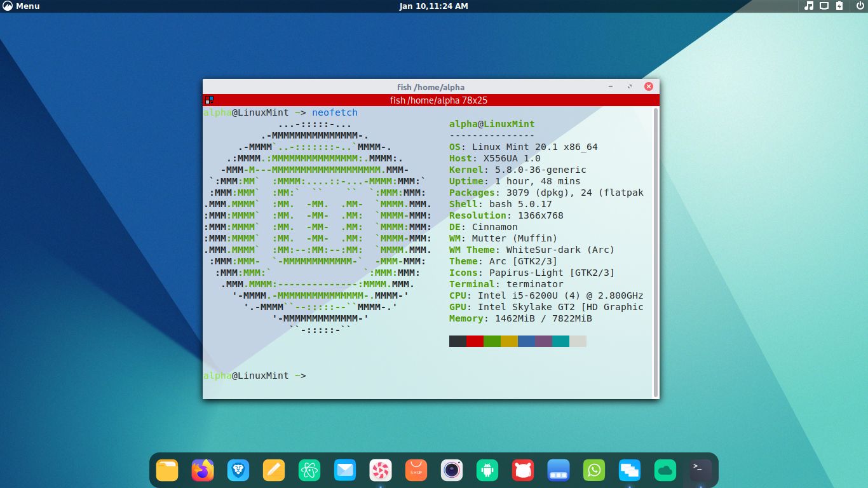Open the Atom editor from the dock
The image size is (868, 488).
pyautogui.click(x=309, y=470)
